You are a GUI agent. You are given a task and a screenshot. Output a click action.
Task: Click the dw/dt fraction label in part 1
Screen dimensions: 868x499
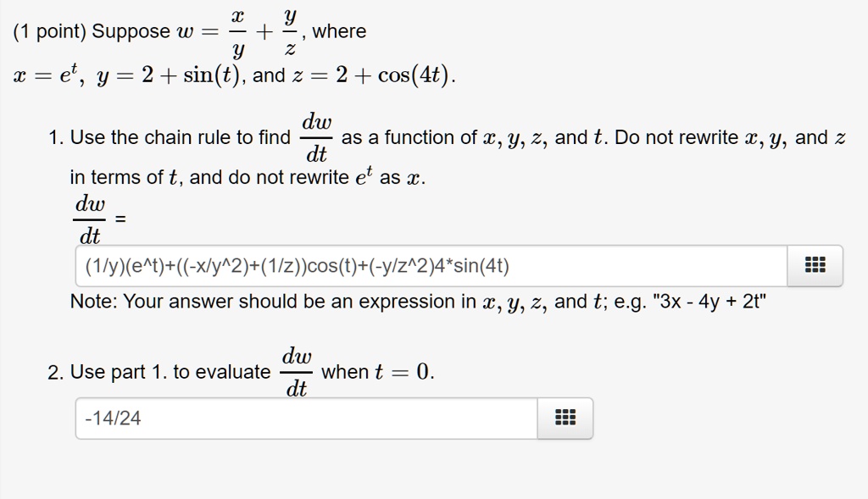(318, 136)
